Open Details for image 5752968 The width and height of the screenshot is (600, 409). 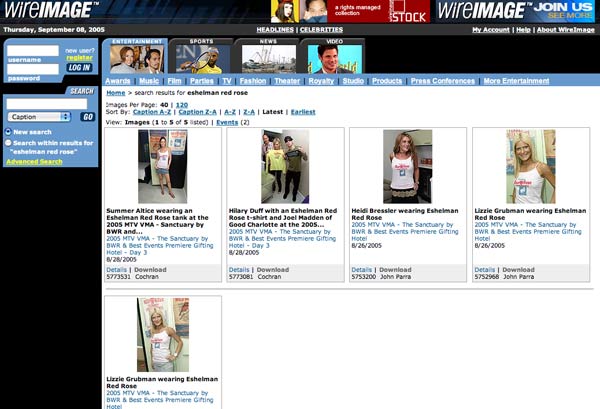tap(484, 270)
